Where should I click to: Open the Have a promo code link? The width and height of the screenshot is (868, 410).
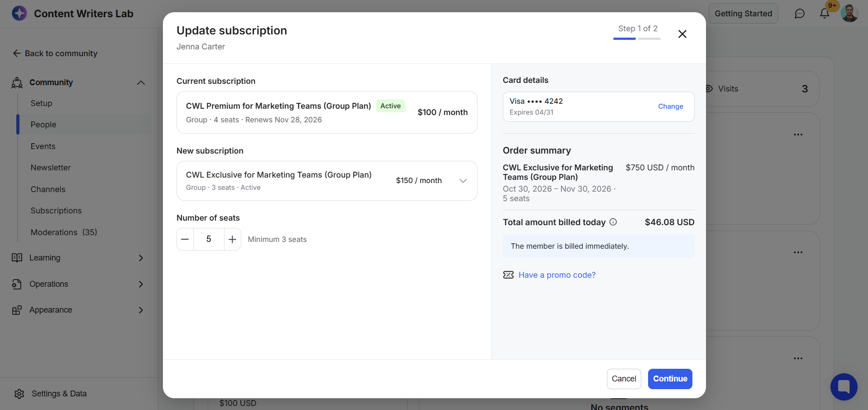(557, 275)
